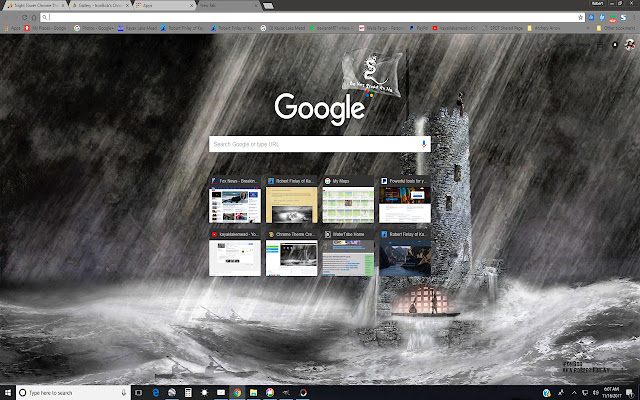This screenshot has height=400, width=640.
Task: Click Cortana microphone in the taskbar search
Action: pos(124,393)
